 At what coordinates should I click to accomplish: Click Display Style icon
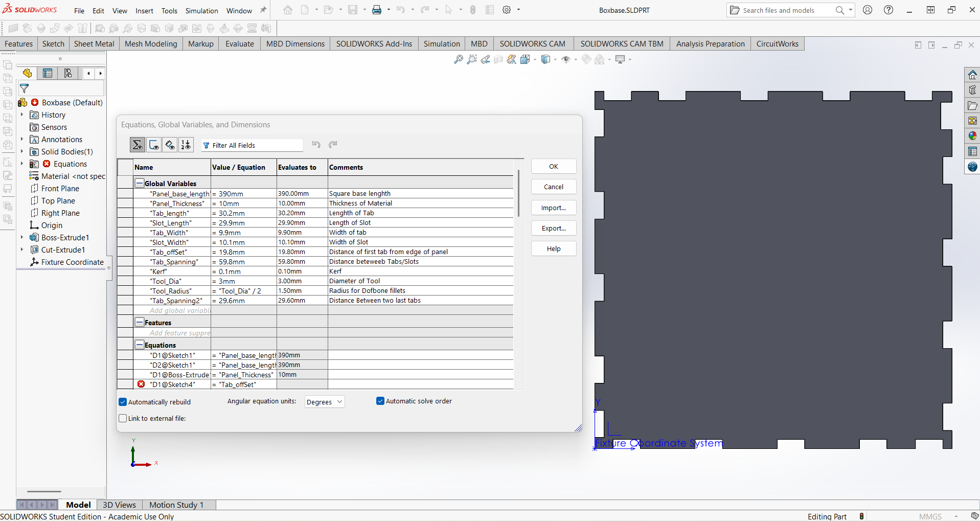coord(545,59)
